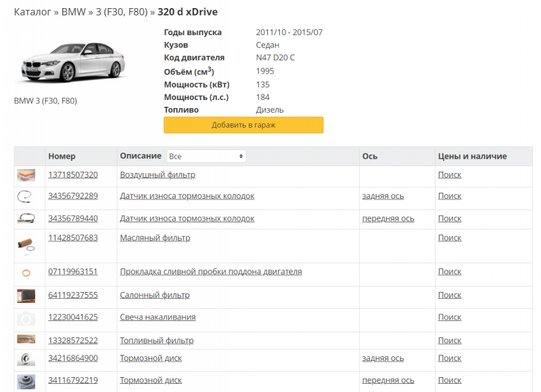Click the front brake disc thumbnail
Screen dimensions: 541x392
point(26,382)
